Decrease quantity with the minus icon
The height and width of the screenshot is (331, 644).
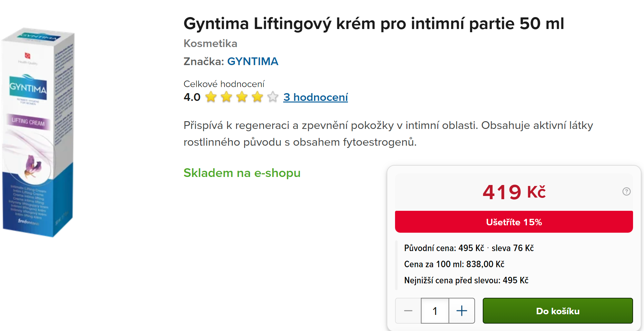point(408,311)
